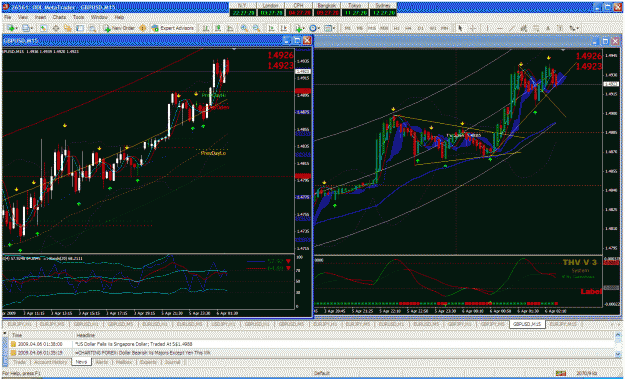Open the Strategy Tester icon
625x379 pixels.
tap(92, 28)
